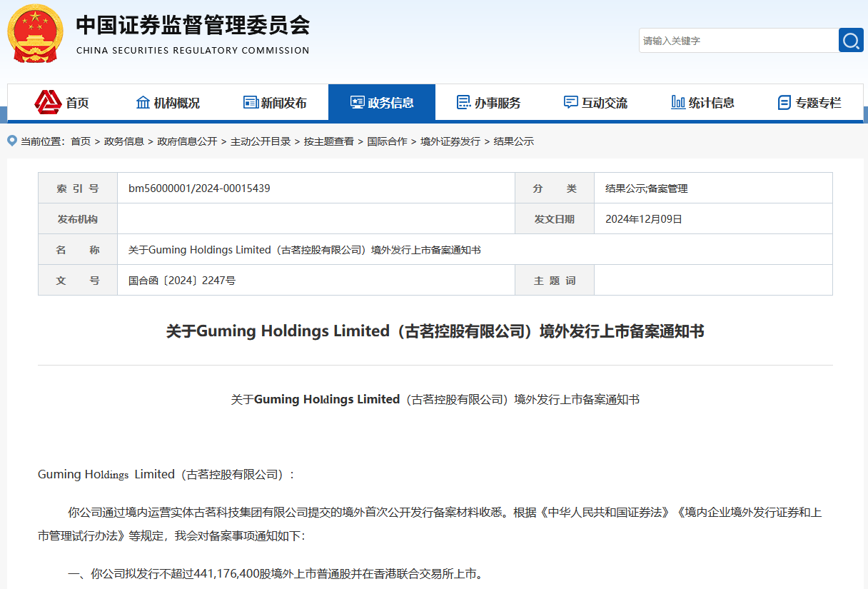Click the date 2024年12月09日
Screen dimensions: 868x589
pos(644,219)
